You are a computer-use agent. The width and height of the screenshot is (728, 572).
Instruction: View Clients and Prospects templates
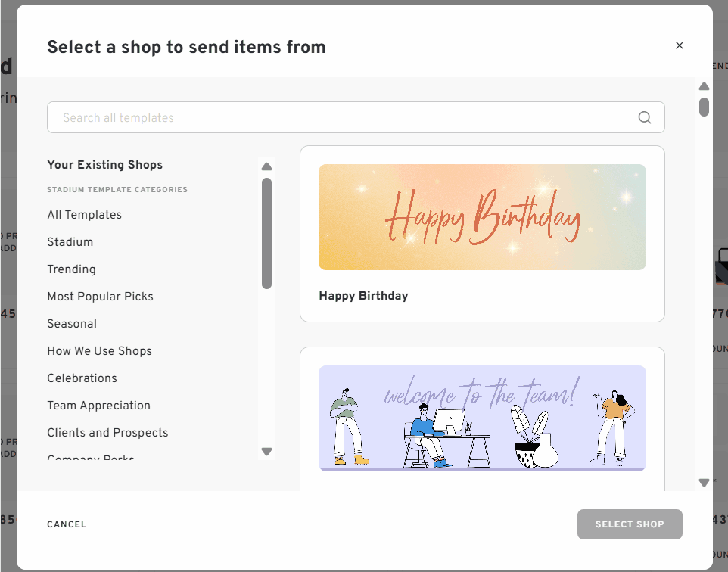pos(107,432)
